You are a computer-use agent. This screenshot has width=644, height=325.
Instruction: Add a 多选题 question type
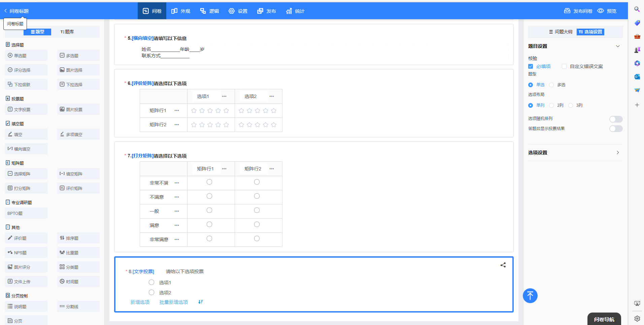point(78,56)
